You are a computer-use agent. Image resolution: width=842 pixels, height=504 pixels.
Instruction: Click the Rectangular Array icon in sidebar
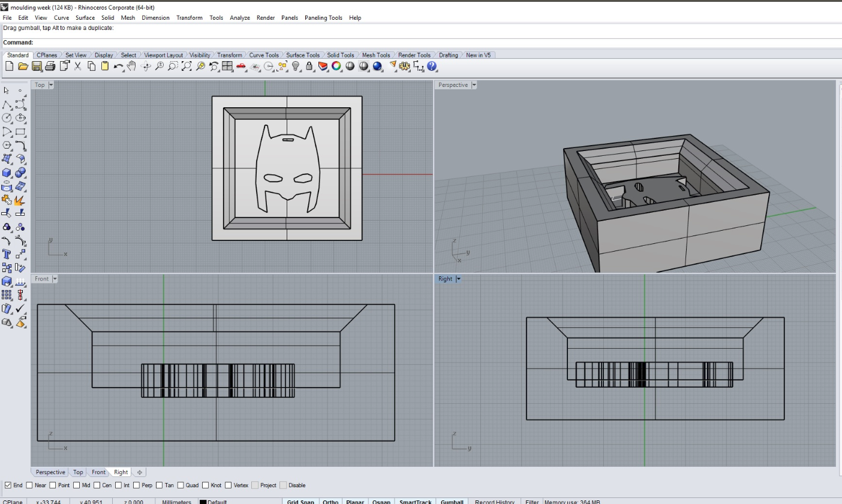(7, 295)
